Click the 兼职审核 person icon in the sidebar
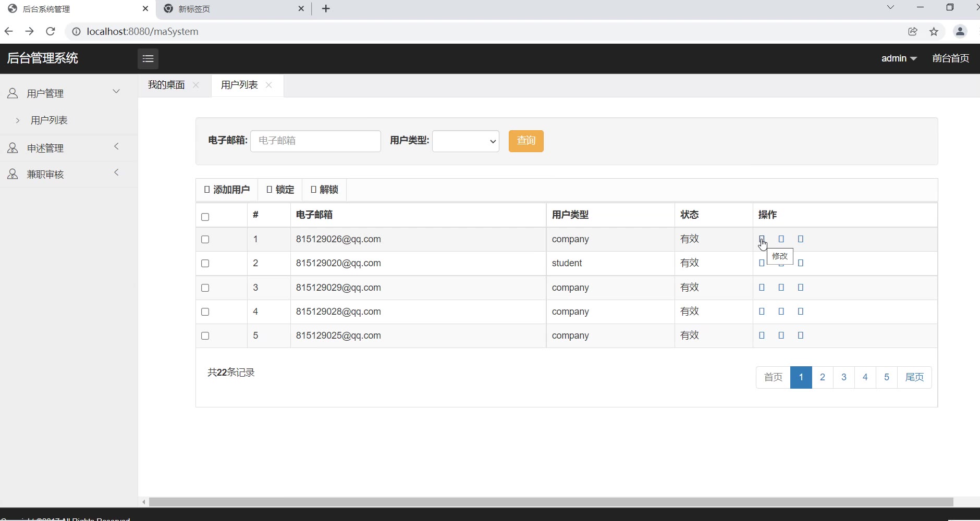 tap(13, 174)
